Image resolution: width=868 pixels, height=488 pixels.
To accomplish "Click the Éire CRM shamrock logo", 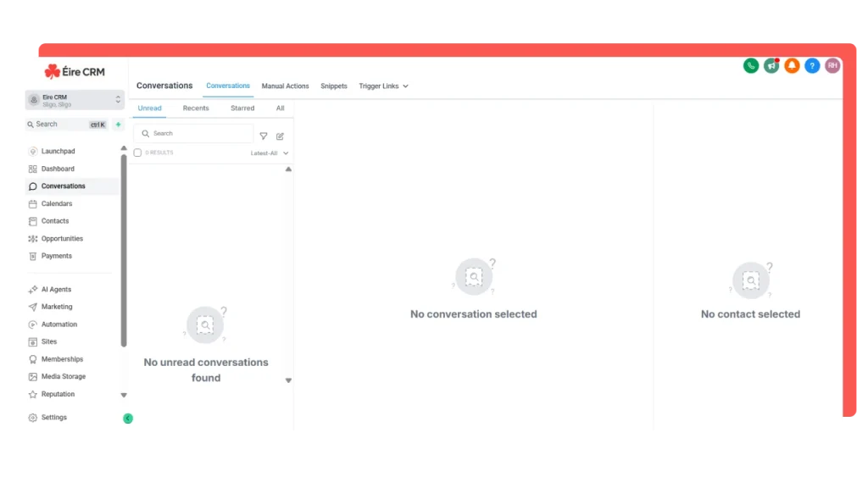I will tap(75, 71).
